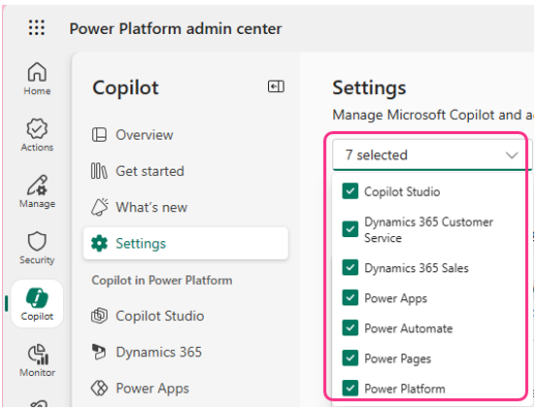
Task: Click the 7 selected text field
Action: tap(432, 155)
